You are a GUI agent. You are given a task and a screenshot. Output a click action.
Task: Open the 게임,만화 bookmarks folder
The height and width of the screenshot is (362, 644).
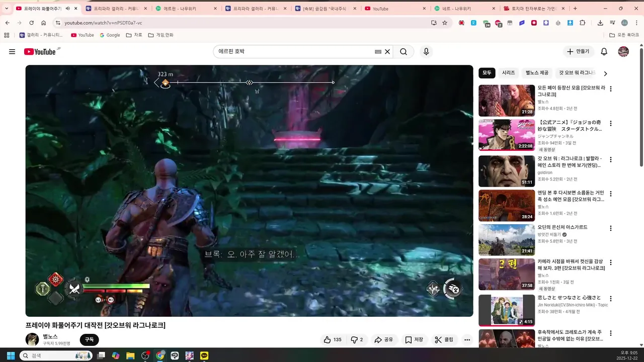pos(161,35)
